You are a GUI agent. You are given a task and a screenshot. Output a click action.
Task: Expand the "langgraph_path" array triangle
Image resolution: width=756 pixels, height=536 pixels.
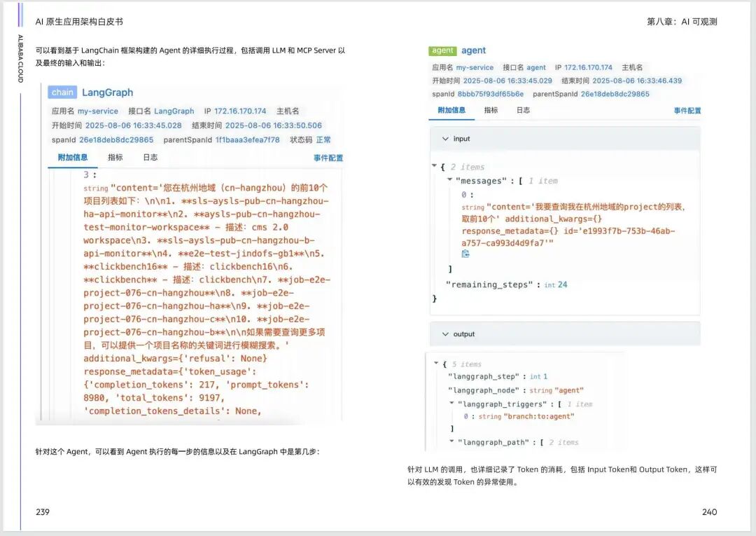click(x=451, y=441)
